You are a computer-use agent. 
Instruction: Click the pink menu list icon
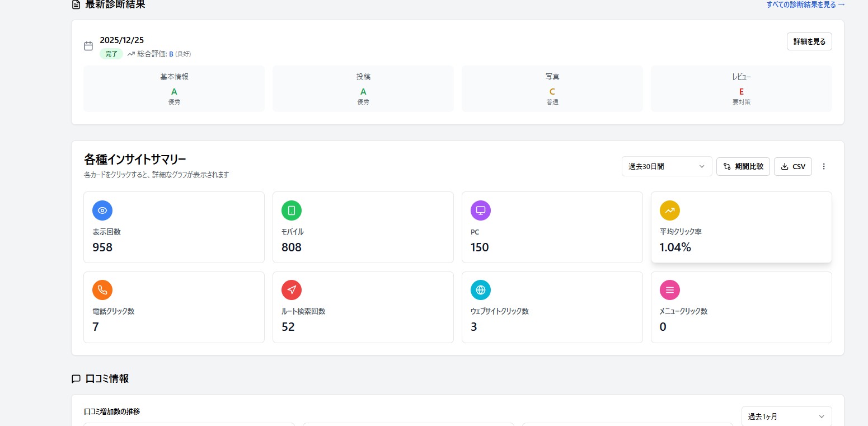pyautogui.click(x=670, y=290)
